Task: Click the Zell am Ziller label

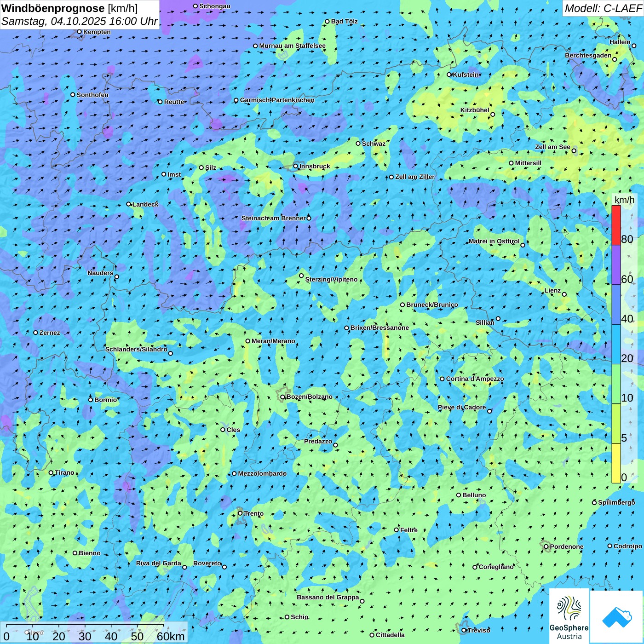Action: pos(415,177)
